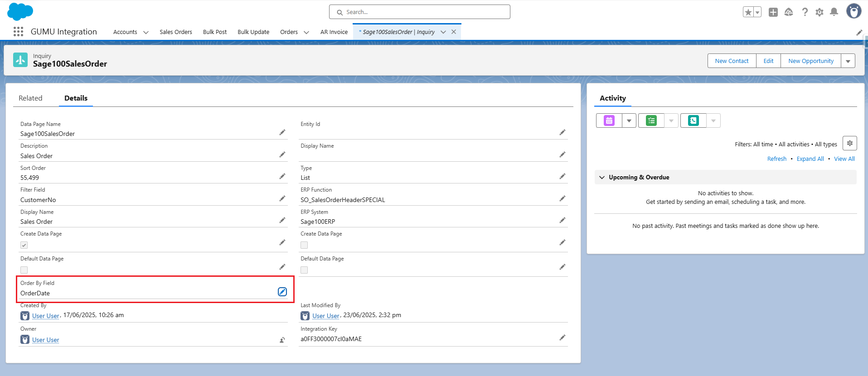The height and width of the screenshot is (376, 868).
Task: Go to the AR Invoice nav item
Action: (334, 32)
